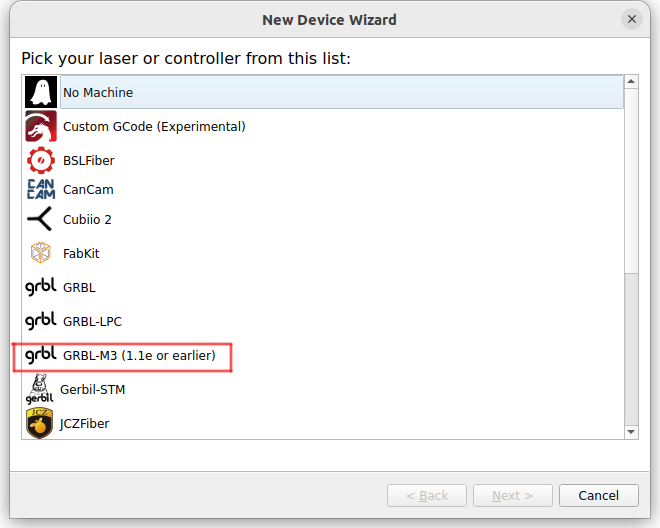Choose the Custom GCode dragon icon
The image size is (660, 528).
click(41, 126)
